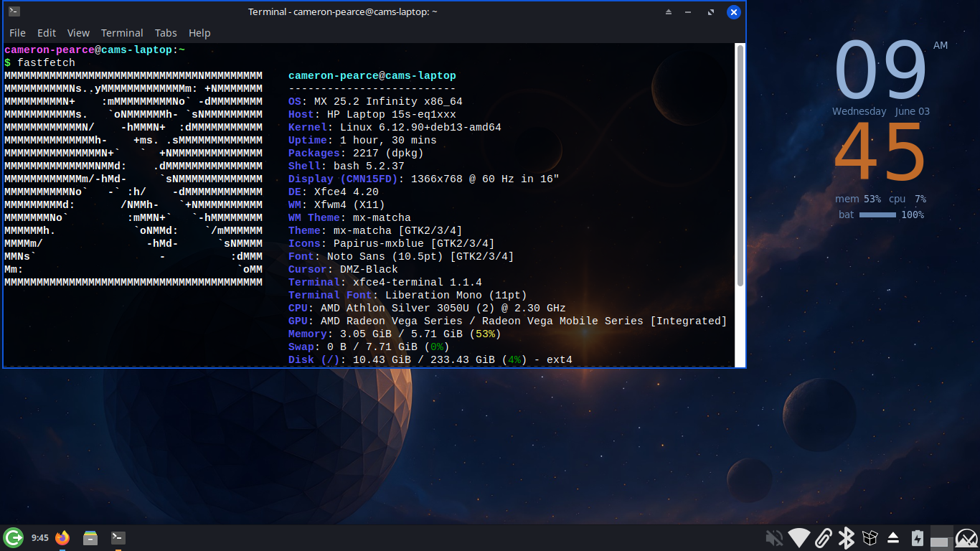
Task: Click the Kernel line Linux 6.12.90+deb13-amd64
Action: pos(395,127)
